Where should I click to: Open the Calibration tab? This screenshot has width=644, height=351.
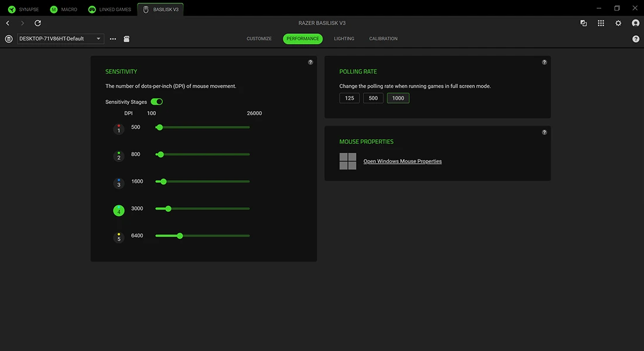click(x=383, y=39)
